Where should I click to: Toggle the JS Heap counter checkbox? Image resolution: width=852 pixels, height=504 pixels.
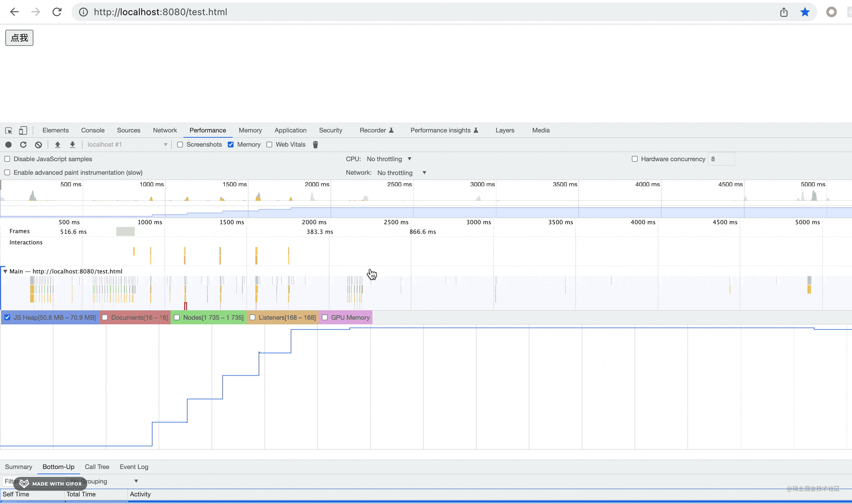tap(8, 317)
